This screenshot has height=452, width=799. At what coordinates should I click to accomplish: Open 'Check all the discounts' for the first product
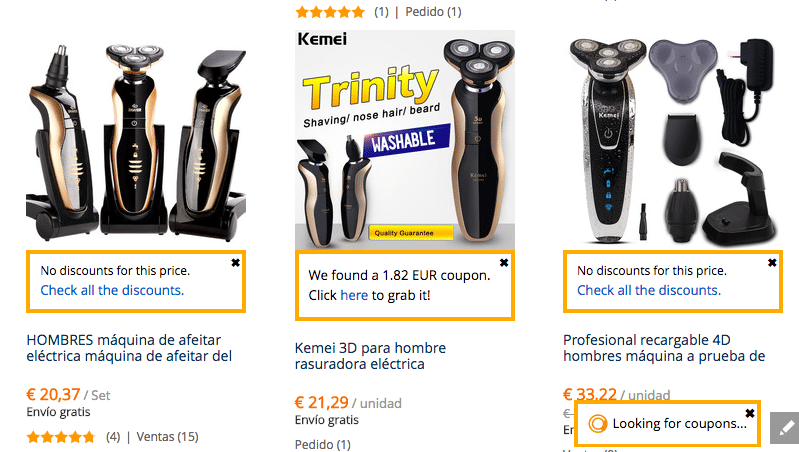[x=112, y=290]
